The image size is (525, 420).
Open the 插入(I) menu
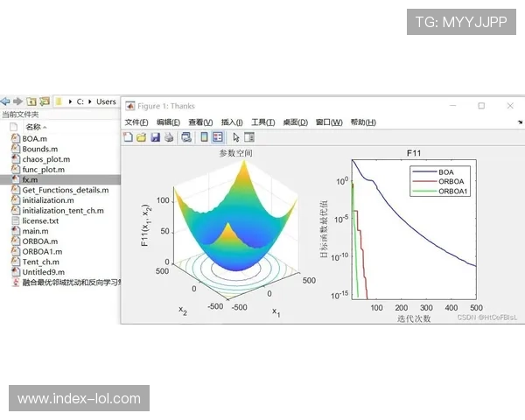232,122
